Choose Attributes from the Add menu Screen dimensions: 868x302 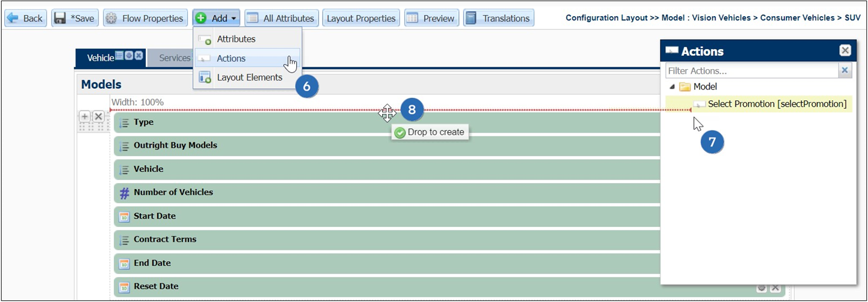247,39
